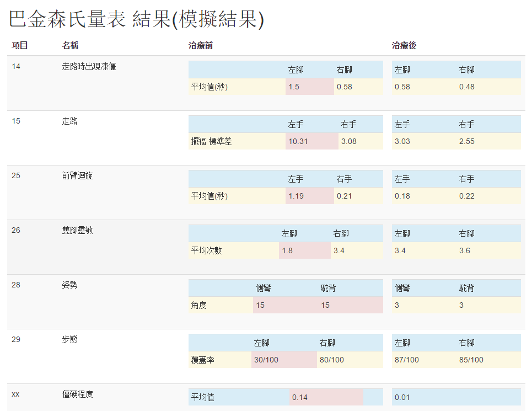Click the 角度 label in the 姿勢 row
The image size is (532, 411).
[199, 305]
